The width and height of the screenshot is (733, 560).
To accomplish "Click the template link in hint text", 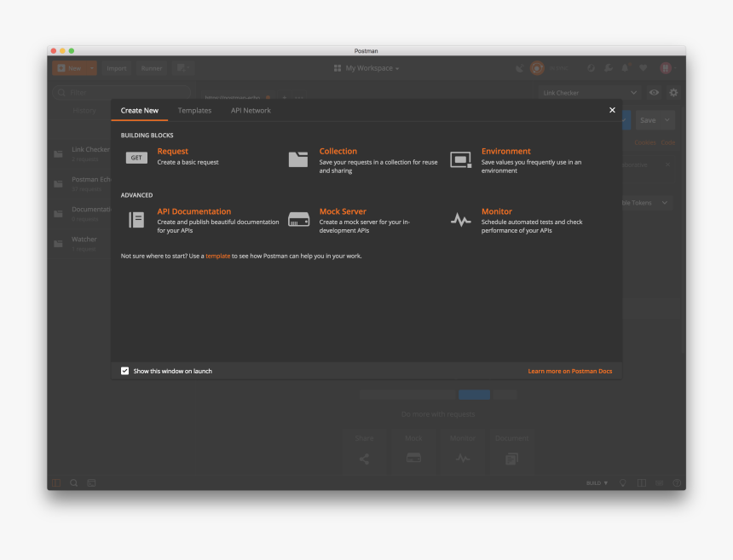I will coord(217,256).
